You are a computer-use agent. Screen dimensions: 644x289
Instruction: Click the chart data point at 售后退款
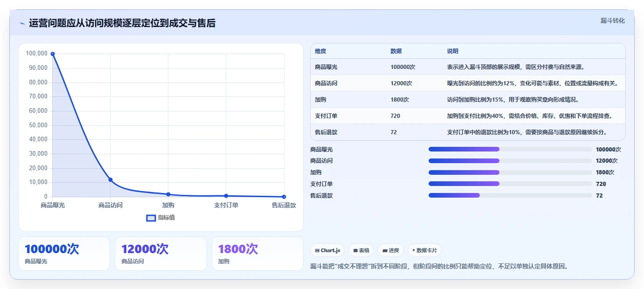tap(284, 197)
